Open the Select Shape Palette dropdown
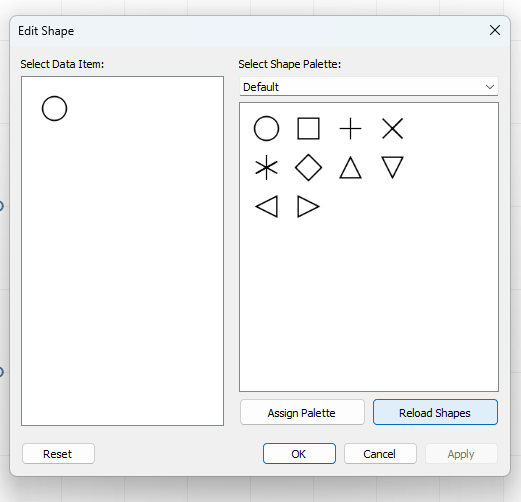 369,87
